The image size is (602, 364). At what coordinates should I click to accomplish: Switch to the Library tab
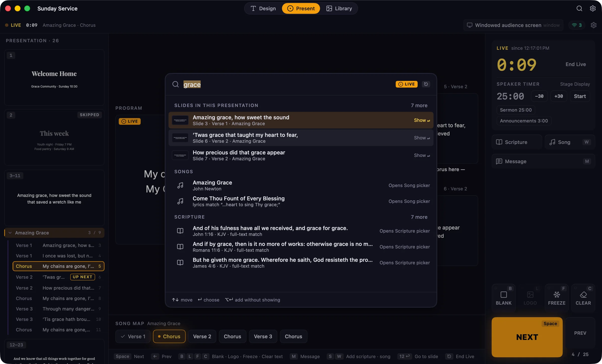click(x=339, y=9)
